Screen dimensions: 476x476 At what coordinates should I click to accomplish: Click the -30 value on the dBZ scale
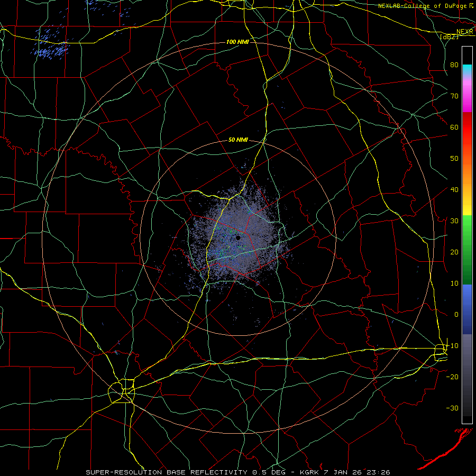(x=452, y=408)
